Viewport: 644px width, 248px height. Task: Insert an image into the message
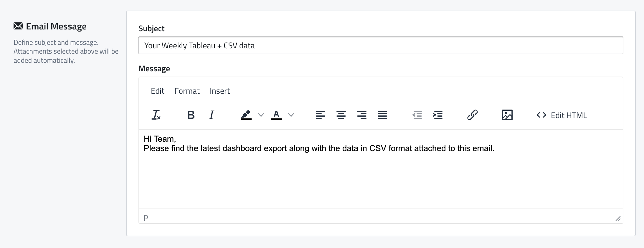point(507,115)
